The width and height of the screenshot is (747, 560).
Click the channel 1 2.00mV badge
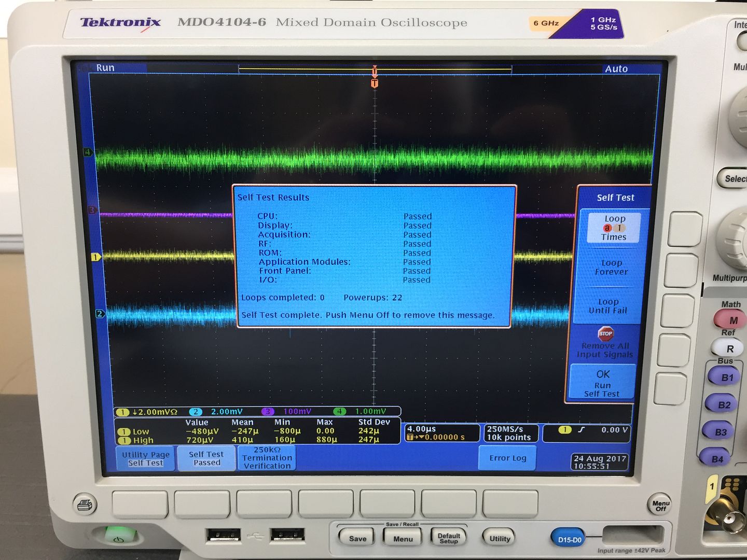point(148,412)
